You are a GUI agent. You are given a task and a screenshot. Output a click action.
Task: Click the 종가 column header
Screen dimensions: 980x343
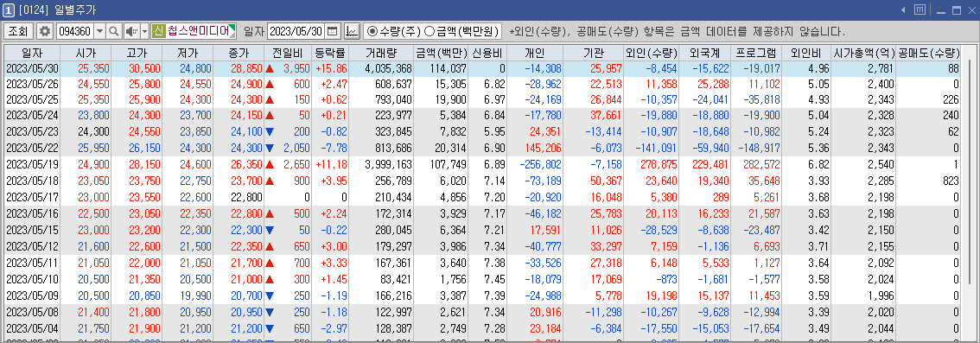(239, 53)
